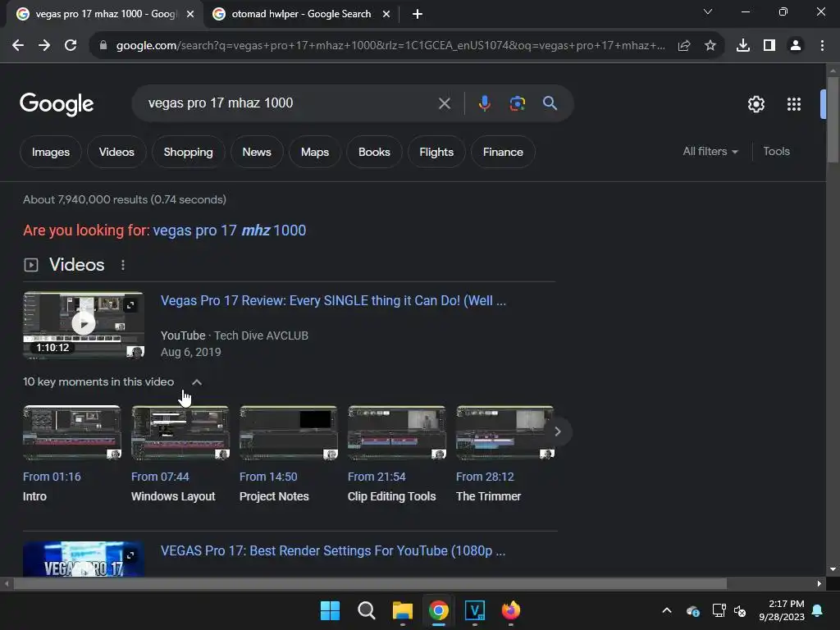This screenshot has height=630, width=840.
Task: Show hidden system tray icons
Action: [667, 610]
